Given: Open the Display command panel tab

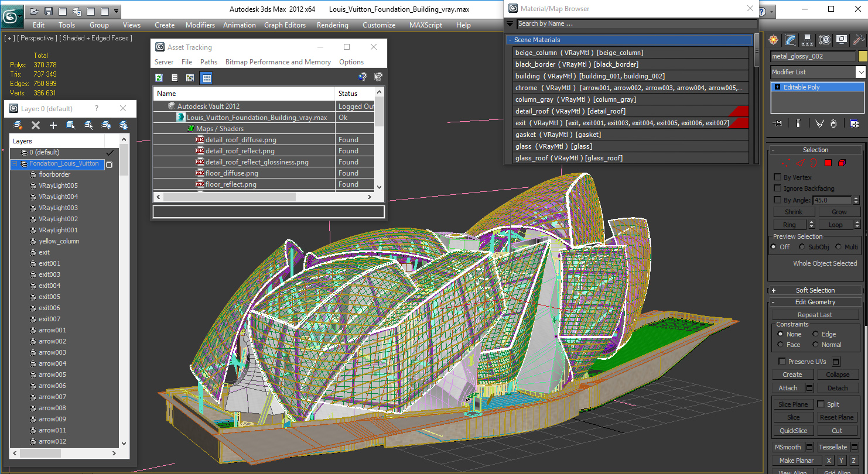Looking at the screenshot, I should point(842,40).
